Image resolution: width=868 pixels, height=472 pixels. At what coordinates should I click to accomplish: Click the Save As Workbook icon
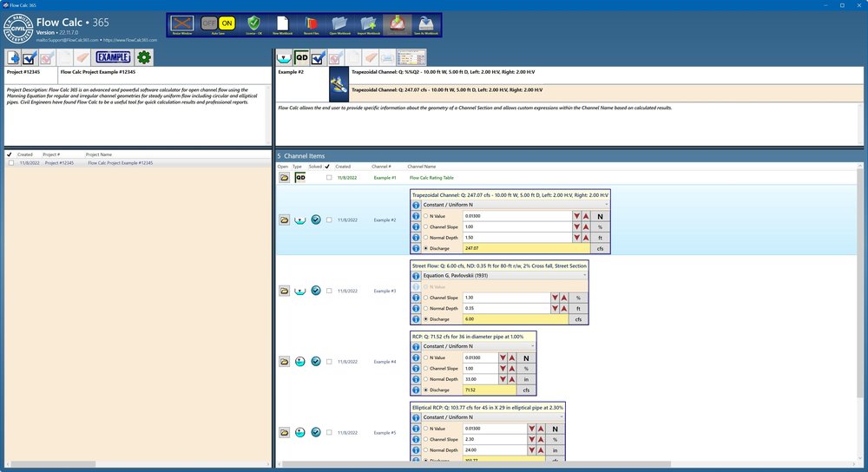click(x=425, y=23)
